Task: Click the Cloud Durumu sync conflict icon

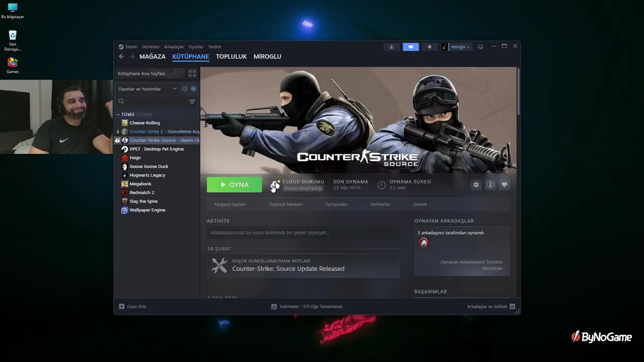Action: point(275,186)
